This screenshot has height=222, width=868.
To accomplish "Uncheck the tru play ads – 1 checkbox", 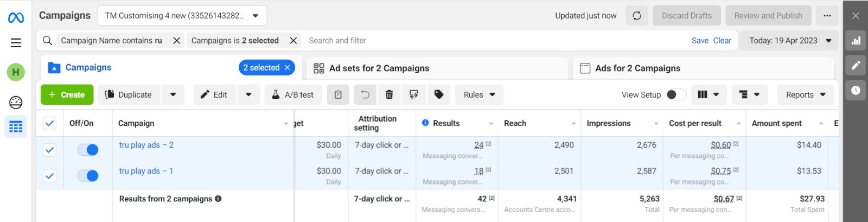I will pyautogui.click(x=49, y=176).
